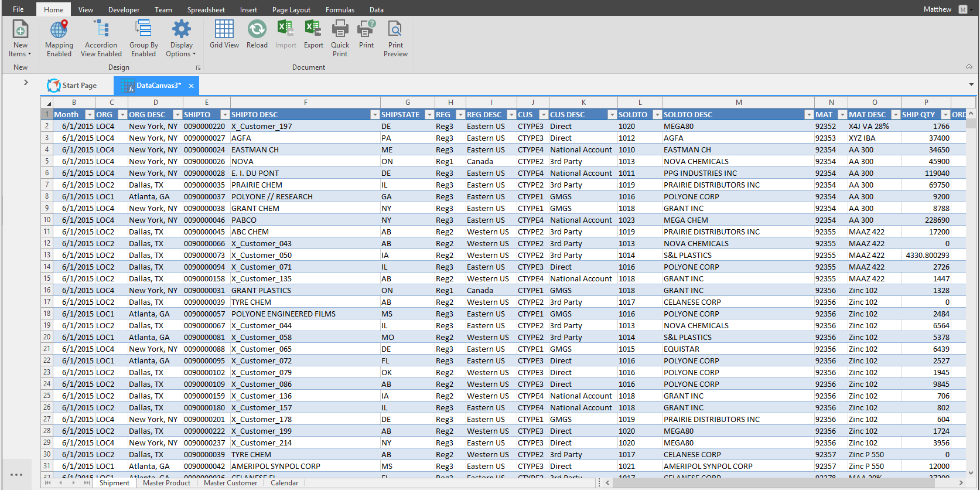Open Display Options dropdown

(x=181, y=39)
